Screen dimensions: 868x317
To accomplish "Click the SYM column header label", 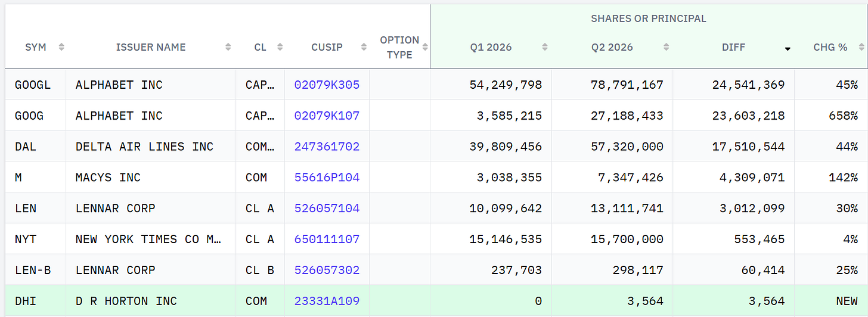I will tap(36, 47).
